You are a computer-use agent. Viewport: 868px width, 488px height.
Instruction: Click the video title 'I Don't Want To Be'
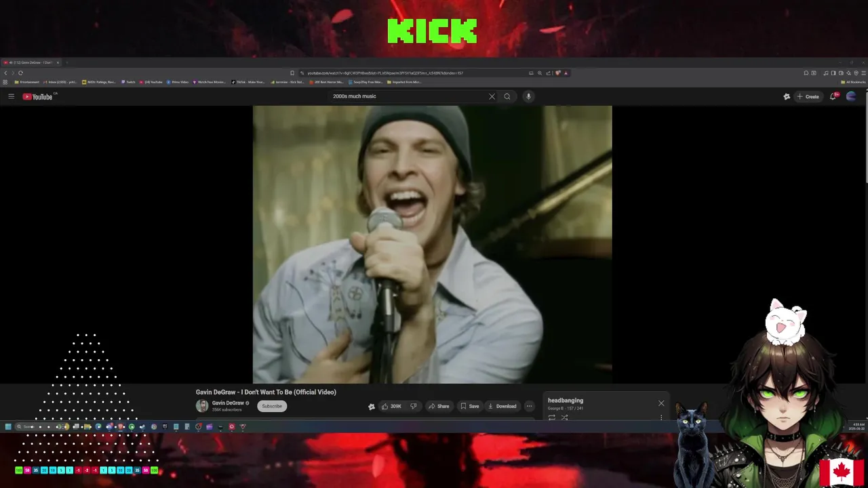tap(266, 392)
